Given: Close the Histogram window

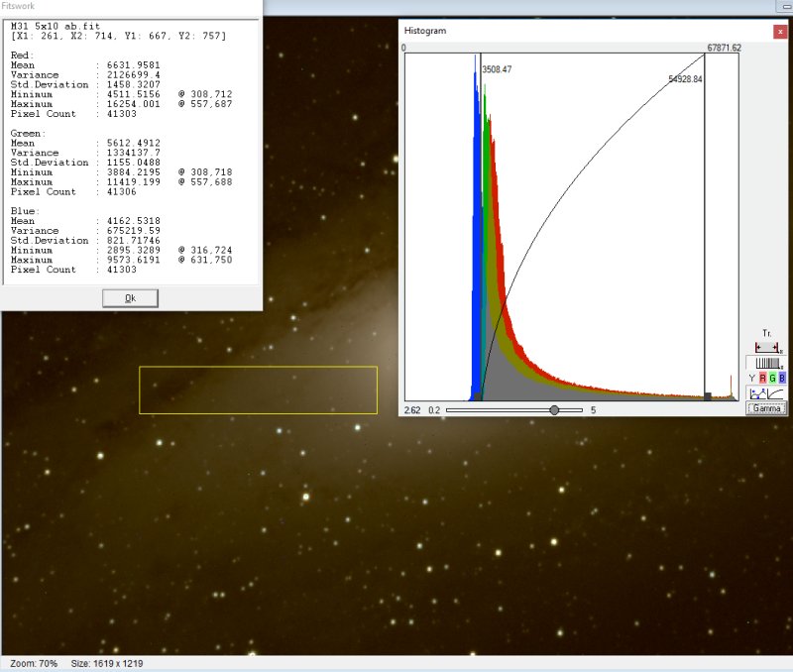Looking at the screenshot, I should [779, 31].
